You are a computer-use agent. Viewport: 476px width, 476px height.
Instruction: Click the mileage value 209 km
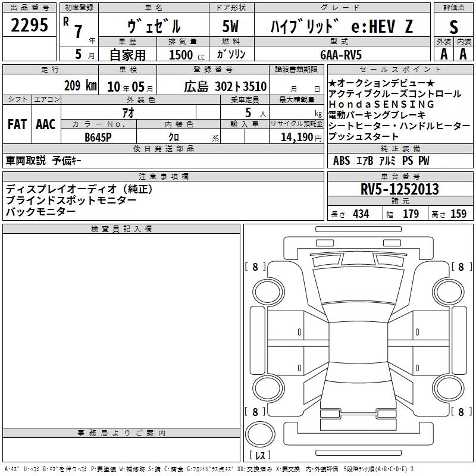(80, 86)
